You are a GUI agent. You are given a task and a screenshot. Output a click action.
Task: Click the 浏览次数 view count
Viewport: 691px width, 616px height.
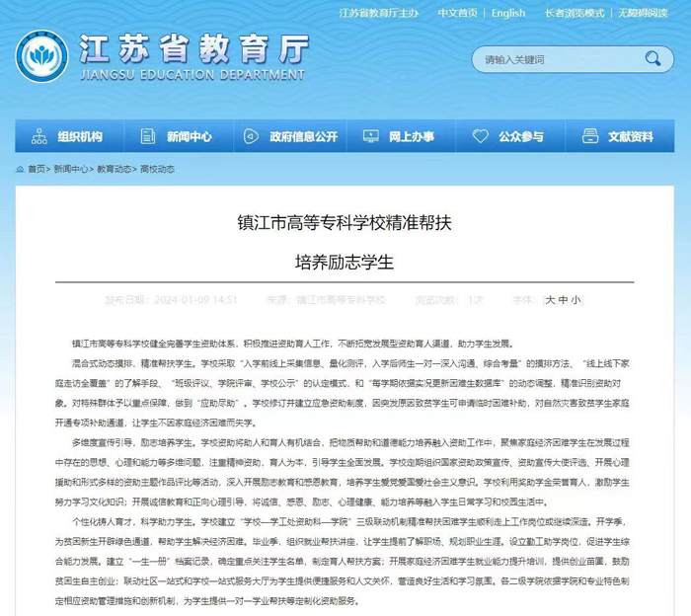tap(449, 300)
